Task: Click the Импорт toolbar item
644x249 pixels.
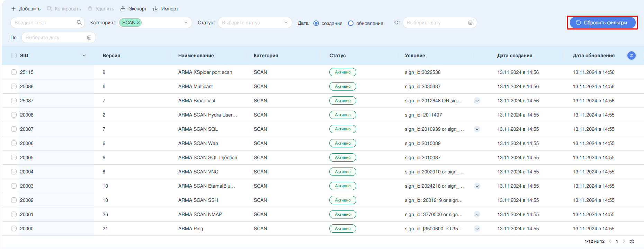Action: click(166, 9)
